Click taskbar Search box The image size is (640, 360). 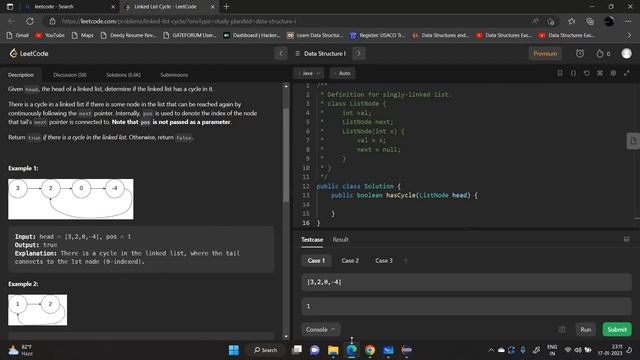pos(265,350)
